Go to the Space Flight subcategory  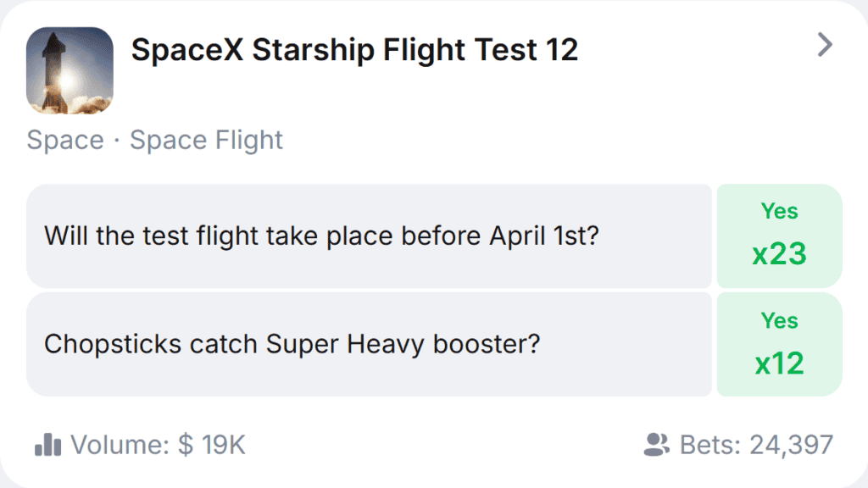tap(206, 140)
